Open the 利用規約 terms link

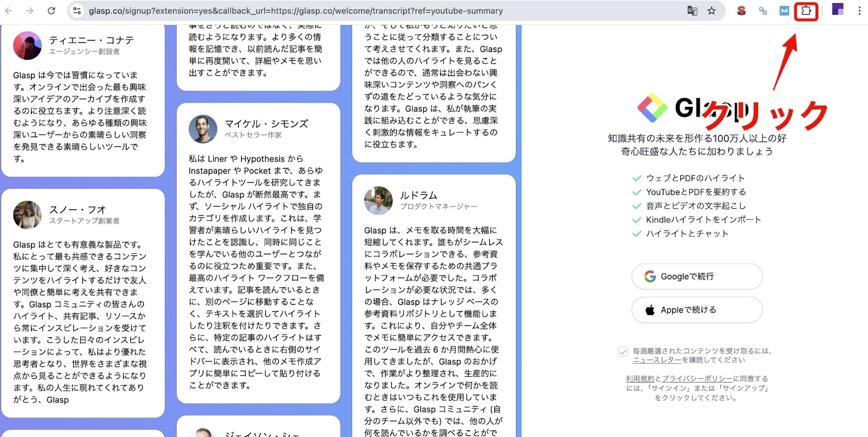[x=640, y=379]
